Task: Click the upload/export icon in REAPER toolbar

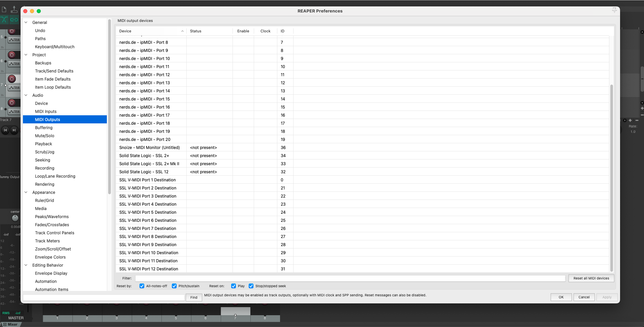Action: click(x=14, y=9)
